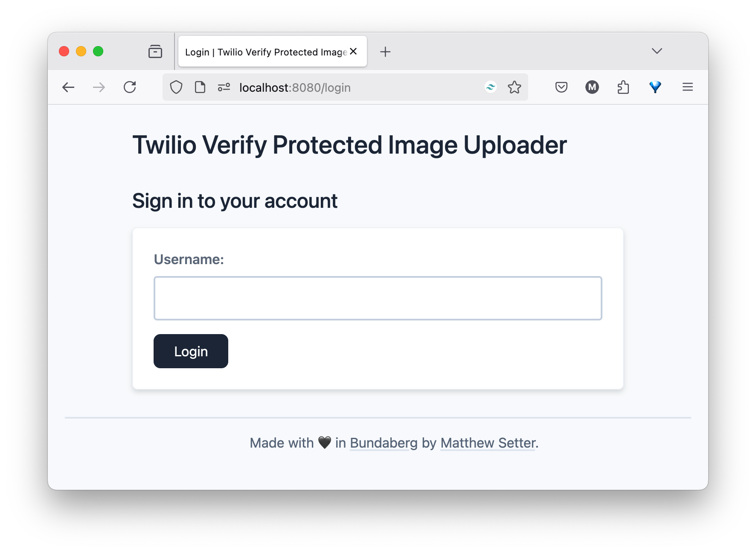Expand the list all tabs chevron
This screenshot has width=756, height=553.
pos(657,51)
